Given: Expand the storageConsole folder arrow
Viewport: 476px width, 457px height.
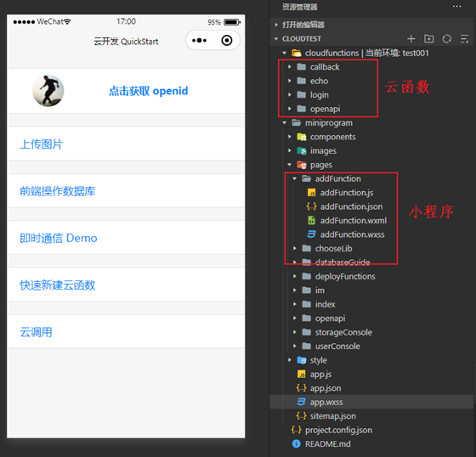Looking at the screenshot, I should click(294, 332).
